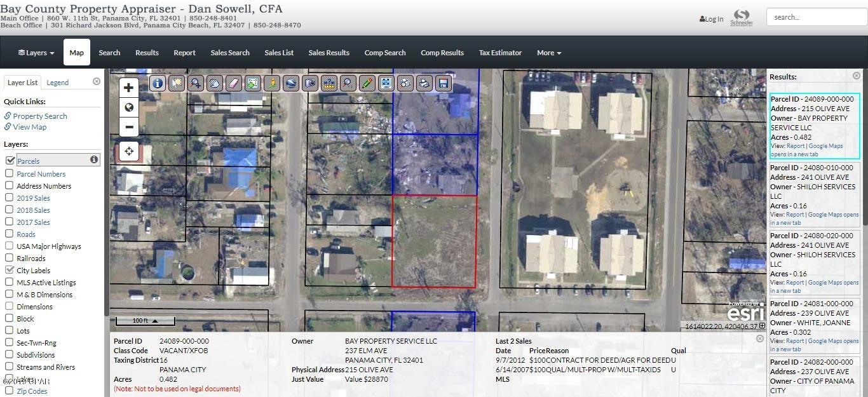Choose the zoom-in magnifier tool
Image resolution: width=868 pixels, height=397 pixels.
click(196, 83)
